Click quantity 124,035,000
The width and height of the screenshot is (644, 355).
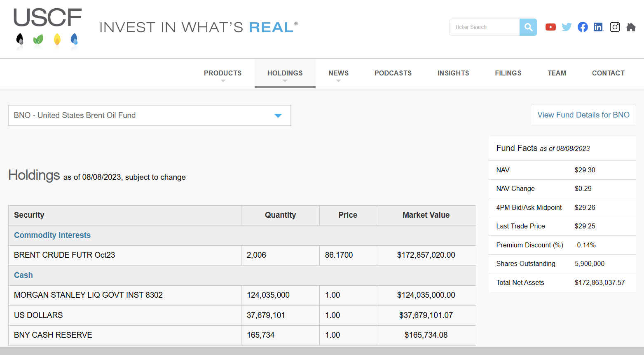268,295
